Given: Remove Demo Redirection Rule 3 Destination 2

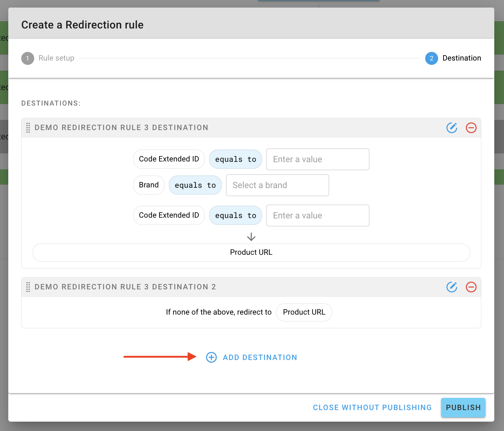Looking at the screenshot, I should point(471,287).
